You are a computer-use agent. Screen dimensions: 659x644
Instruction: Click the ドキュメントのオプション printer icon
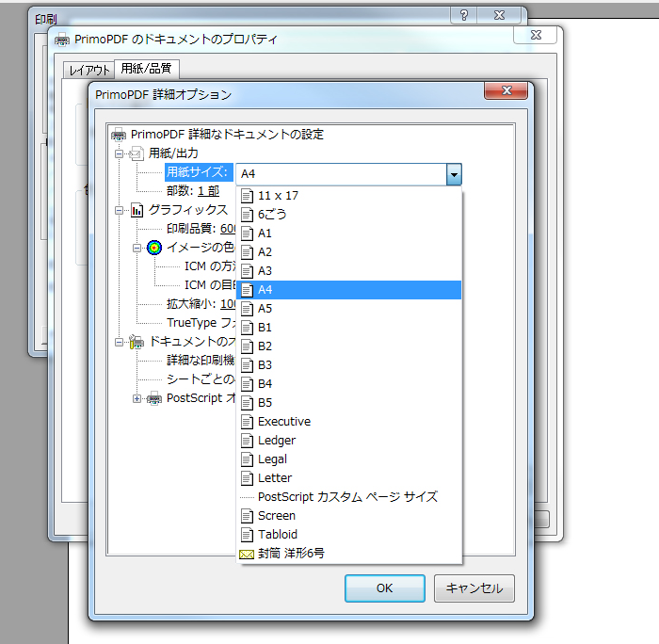click(x=137, y=342)
